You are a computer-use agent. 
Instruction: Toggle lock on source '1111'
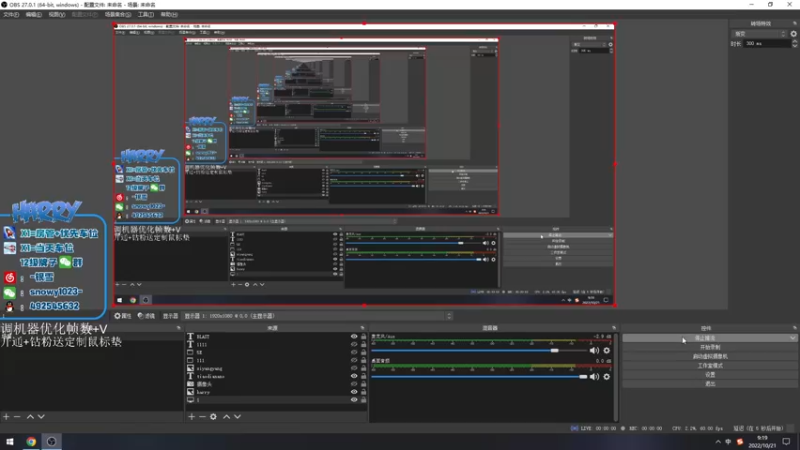[x=363, y=344]
